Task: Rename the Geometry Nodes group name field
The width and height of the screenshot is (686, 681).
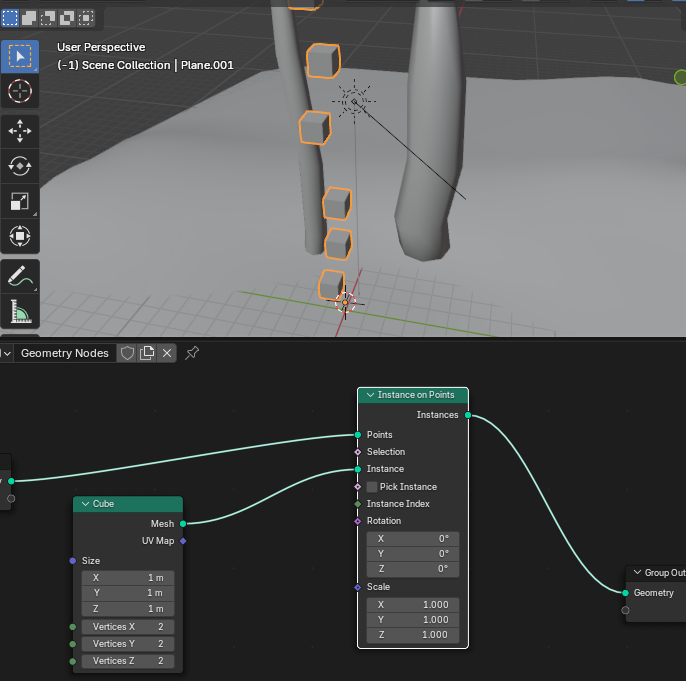Action: coord(65,353)
